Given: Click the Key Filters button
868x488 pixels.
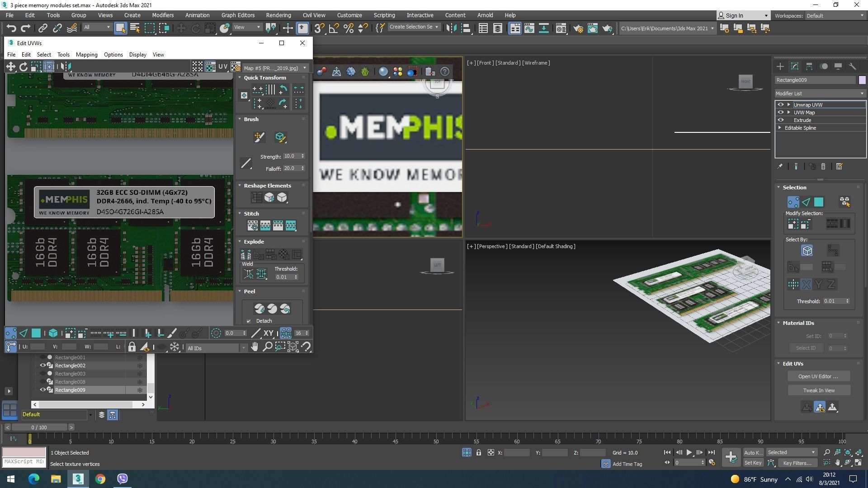Looking at the screenshot, I should pyautogui.click(x=797, y=463).
